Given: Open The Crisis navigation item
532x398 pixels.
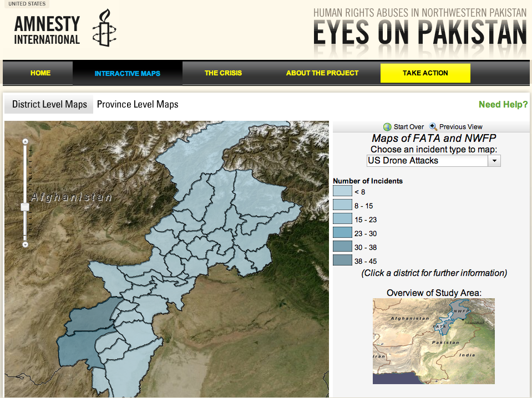Looking at the screenshot, I should click(x=223, y=73).
